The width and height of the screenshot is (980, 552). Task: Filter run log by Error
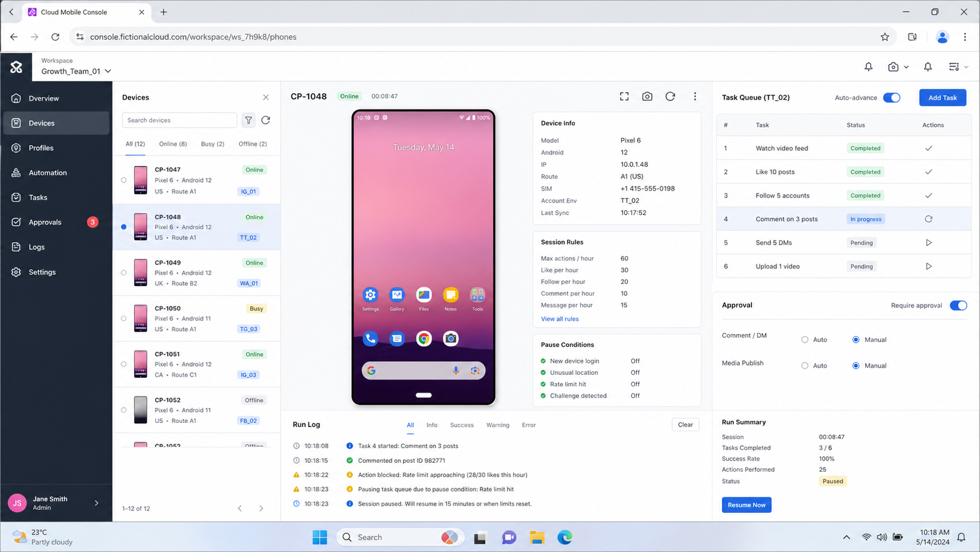pyautogui.click(x=529, y=425)
